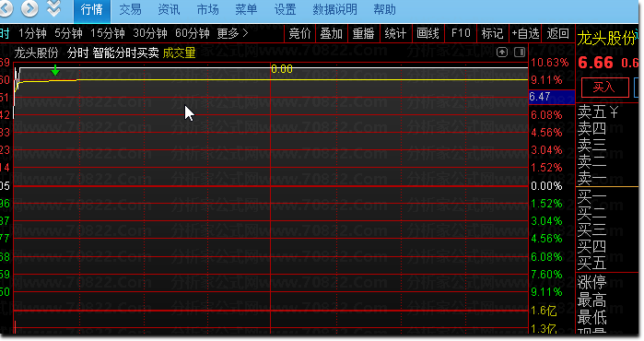The width and height of the screenshot is (644, 341).
Task: Click the green sell signal arrow
Action: (x=55, y=70)
